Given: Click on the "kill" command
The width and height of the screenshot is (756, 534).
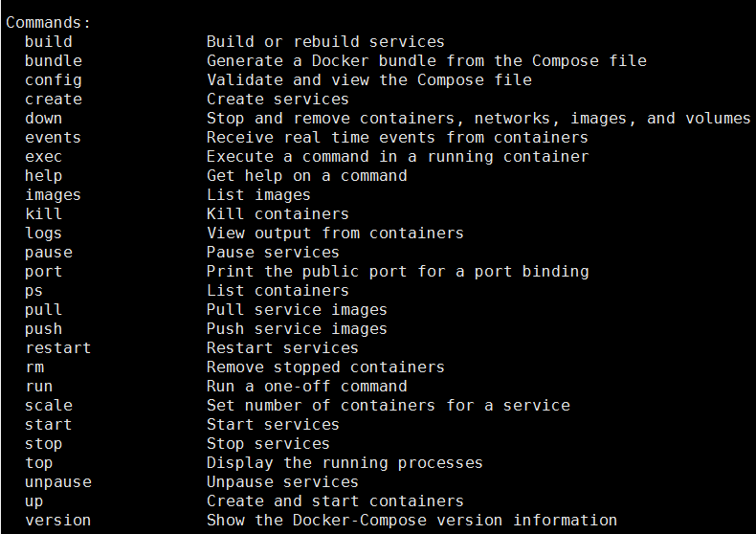Looking at the screenshot, I should pyautogui.click(x=43, y=214).
